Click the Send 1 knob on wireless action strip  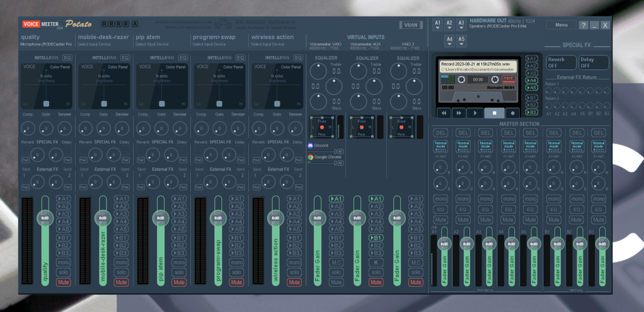268,182
